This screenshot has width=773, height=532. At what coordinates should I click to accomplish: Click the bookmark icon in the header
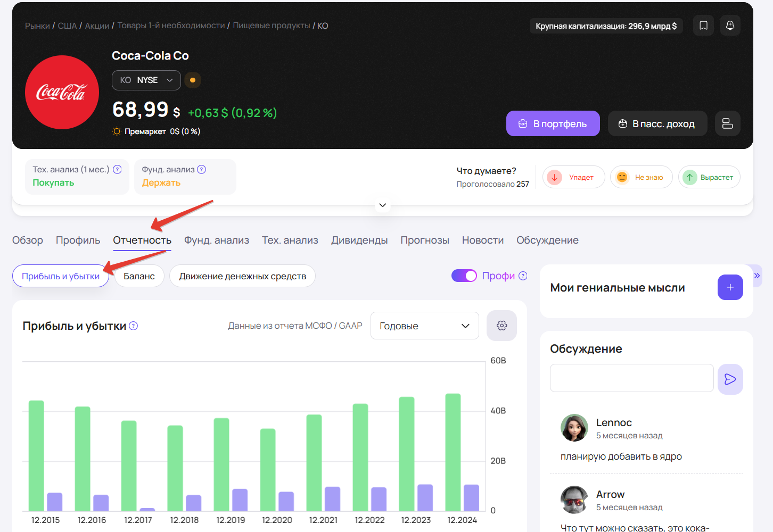pyautogui.click(x=703, y=26)
